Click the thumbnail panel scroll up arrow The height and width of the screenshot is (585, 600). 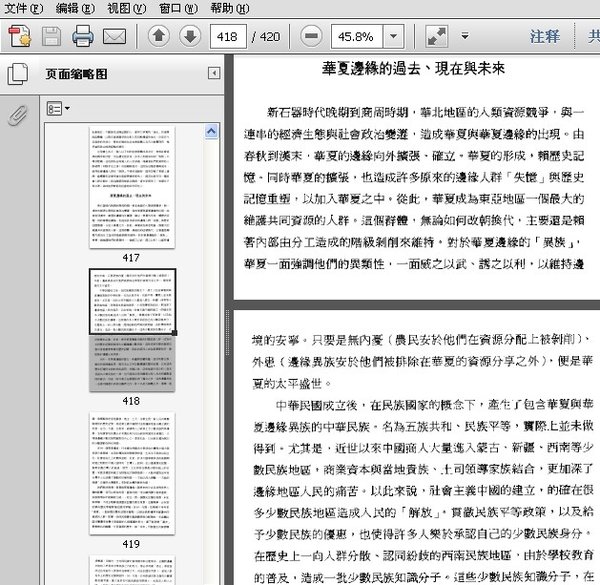tap(212, 132)
